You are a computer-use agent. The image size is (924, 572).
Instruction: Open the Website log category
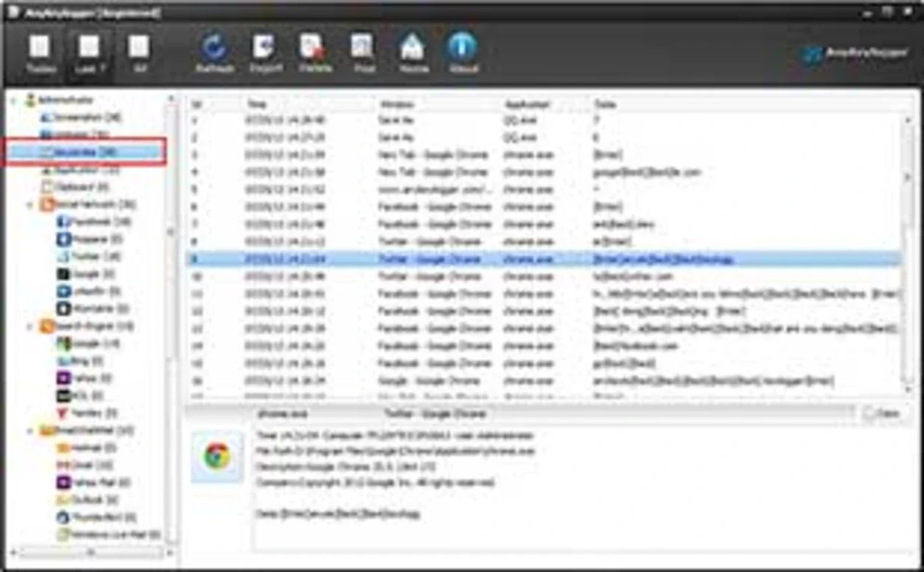(x=75, y=134)
